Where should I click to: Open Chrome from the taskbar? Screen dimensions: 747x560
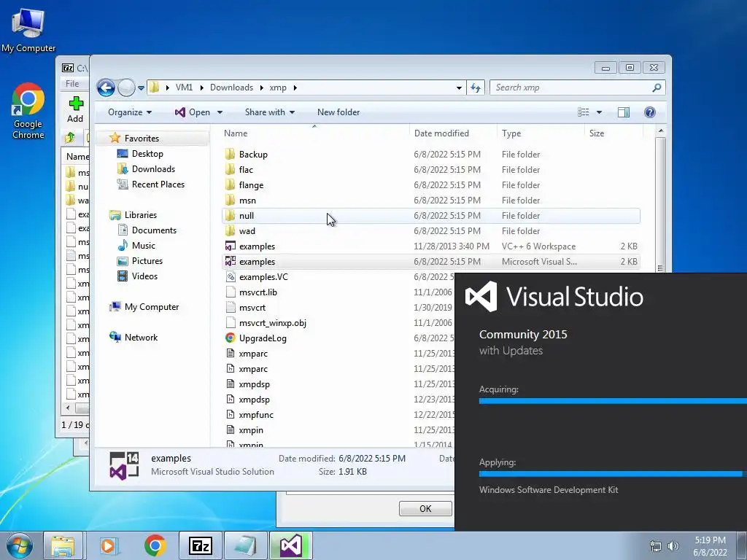click(x=155, y=545)
